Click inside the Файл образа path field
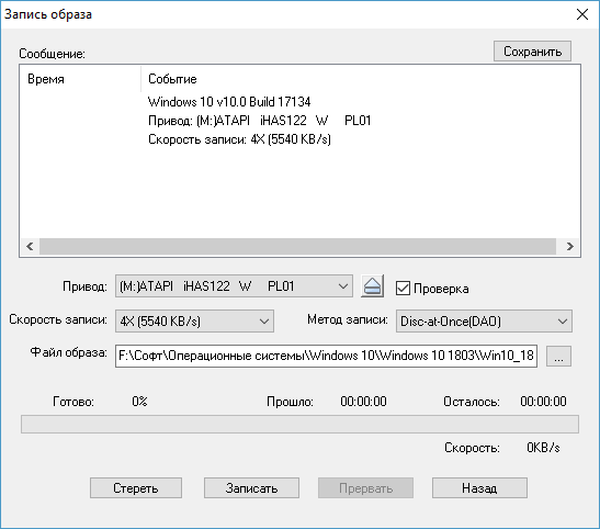This screenshot has height=529, width=600. (x=326, y=354)
